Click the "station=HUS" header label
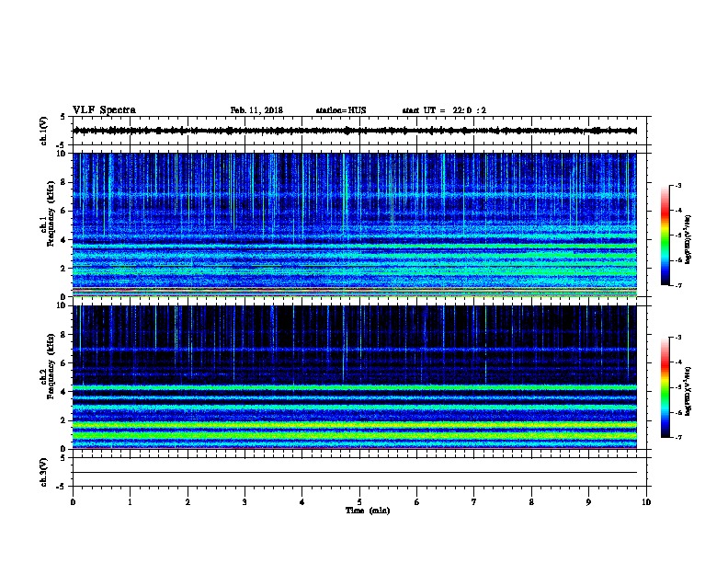This screenshot has width=728, height=563. tap(341, 110)
